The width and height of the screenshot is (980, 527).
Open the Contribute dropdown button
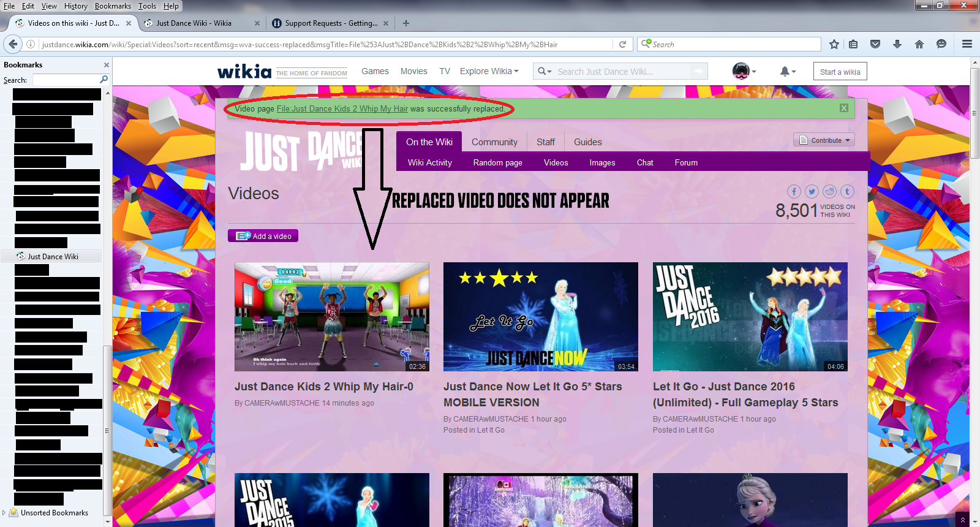click(x=824, y=140)
